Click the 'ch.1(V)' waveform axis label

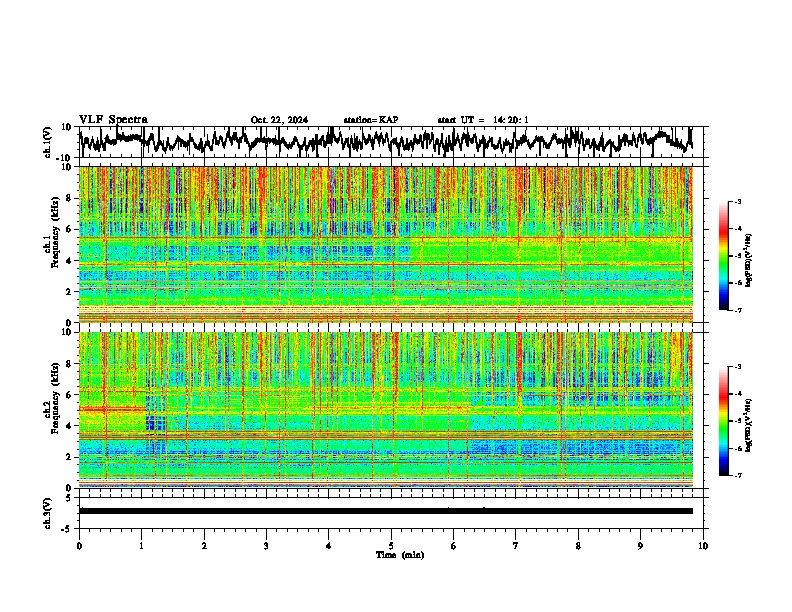(48, 142)
